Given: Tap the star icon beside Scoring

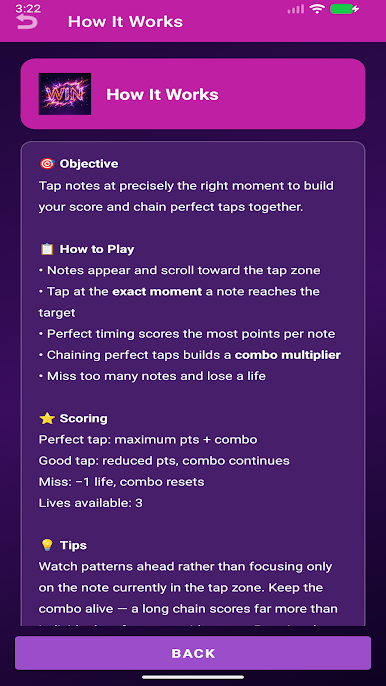Looking at the screenshot, I should pos(47,419).
